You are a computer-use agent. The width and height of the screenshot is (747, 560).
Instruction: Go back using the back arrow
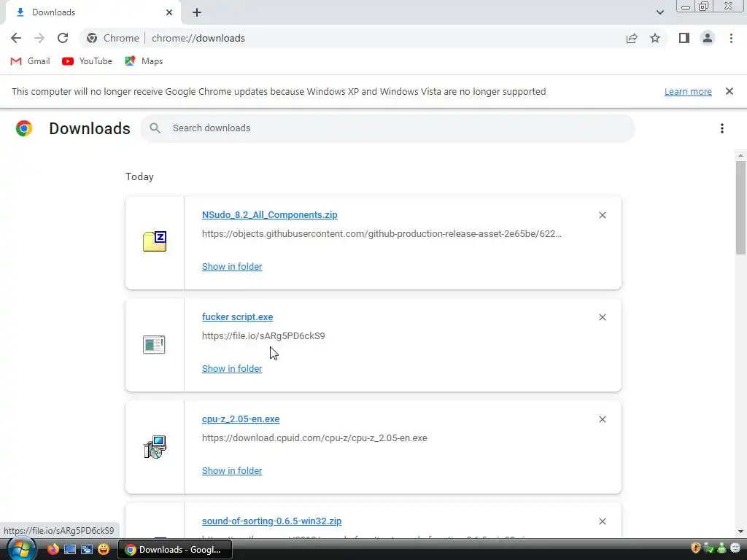click(x=16, y=38)
